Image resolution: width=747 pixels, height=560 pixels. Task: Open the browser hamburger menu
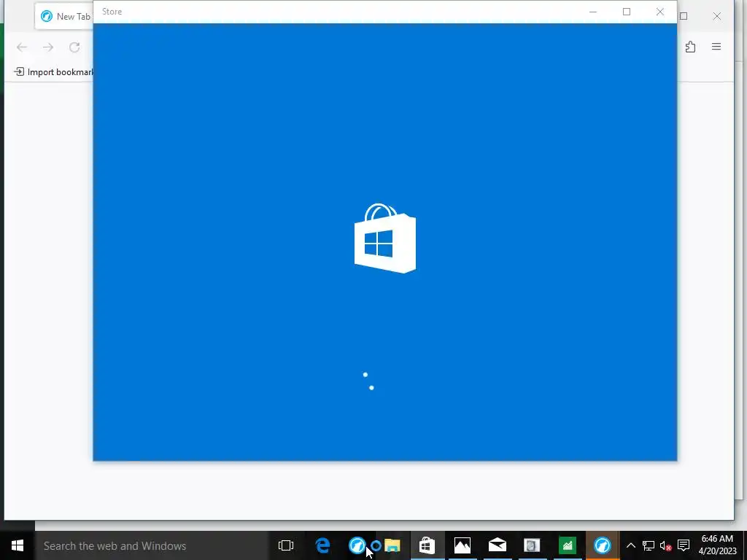pos(716,47)
